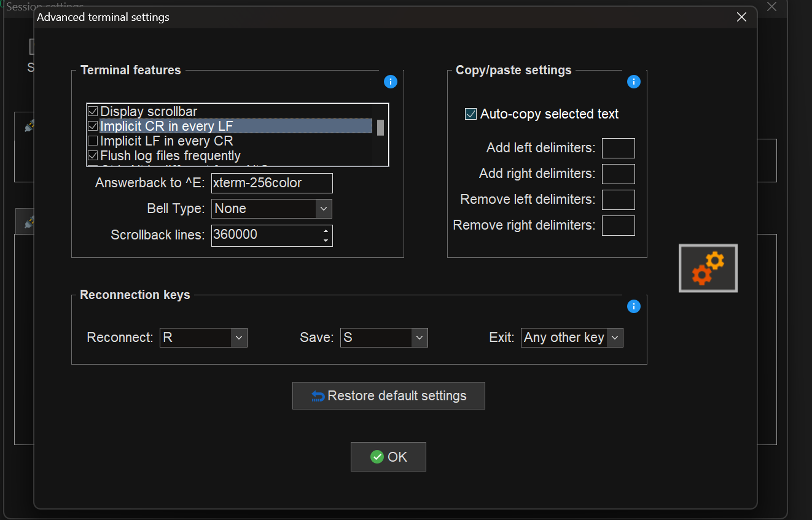Click the Terminal features list scrollbar thumb
The height and width of the screenshot is (520, 812).
381,128
